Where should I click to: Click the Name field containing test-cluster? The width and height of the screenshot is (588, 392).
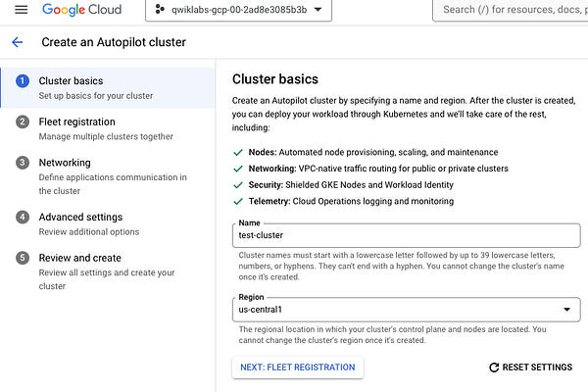pyautogui.click(x=407, y=235)
